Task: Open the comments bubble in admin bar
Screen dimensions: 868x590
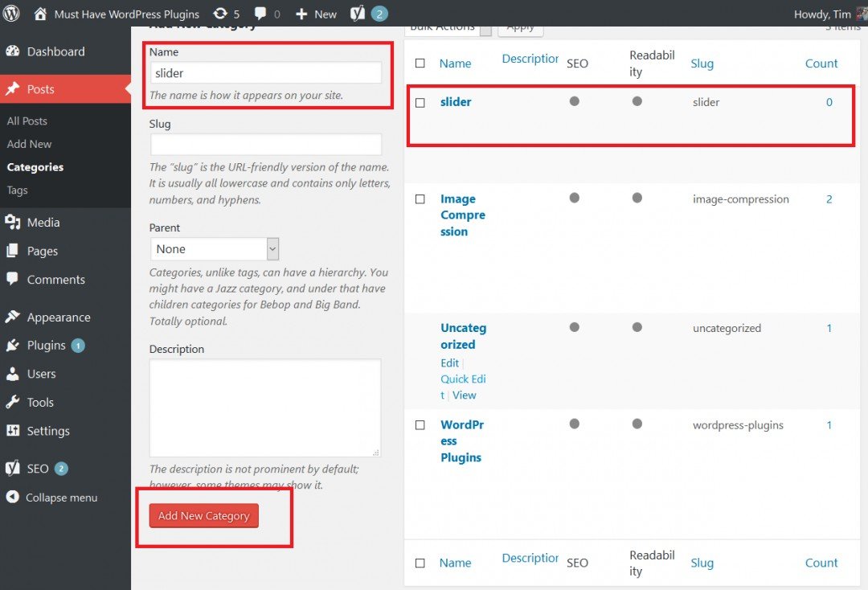Action: [x=260, y=14]
